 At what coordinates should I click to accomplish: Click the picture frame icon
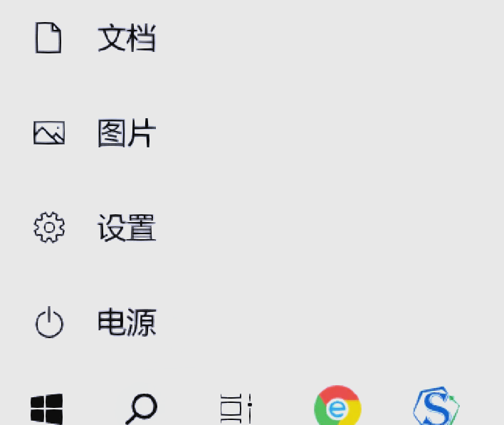[49, 132]
